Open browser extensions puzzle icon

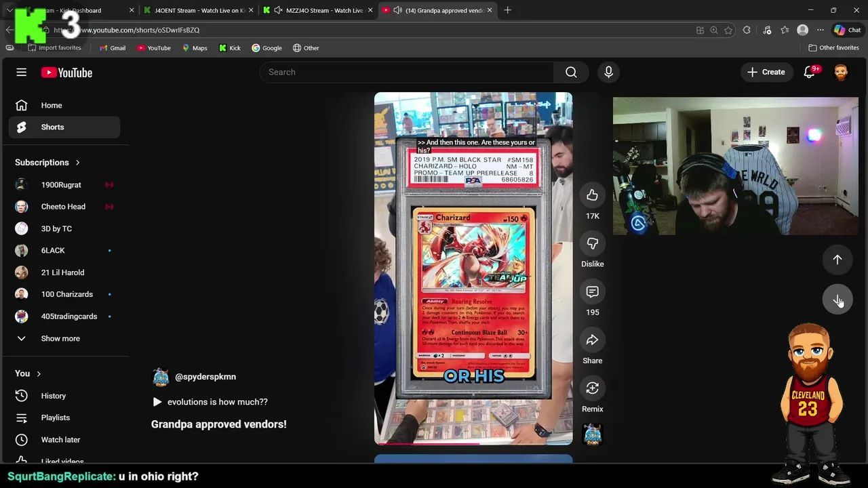(747, 30)
